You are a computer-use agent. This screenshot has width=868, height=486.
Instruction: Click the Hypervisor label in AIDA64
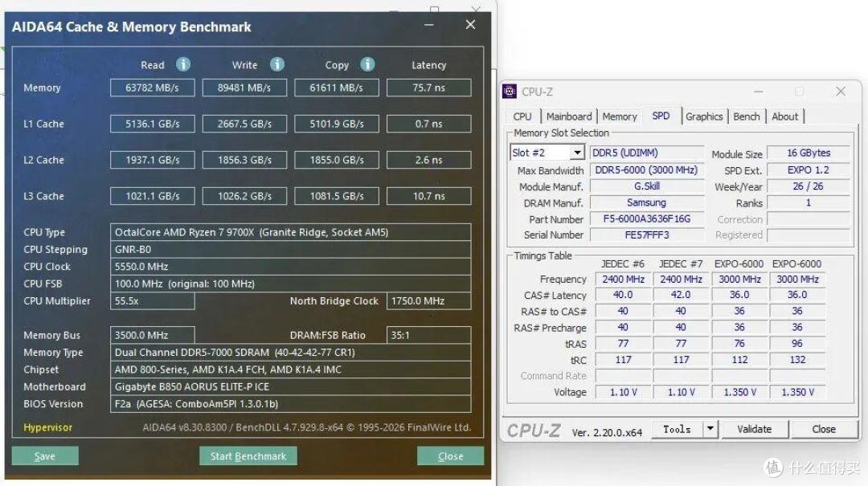47,427
